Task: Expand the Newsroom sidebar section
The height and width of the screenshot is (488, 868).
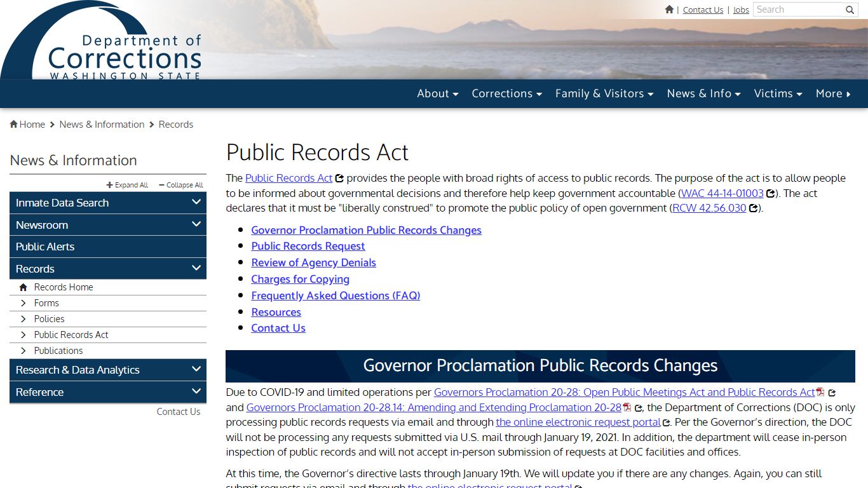Action: [x=196, y=224]
